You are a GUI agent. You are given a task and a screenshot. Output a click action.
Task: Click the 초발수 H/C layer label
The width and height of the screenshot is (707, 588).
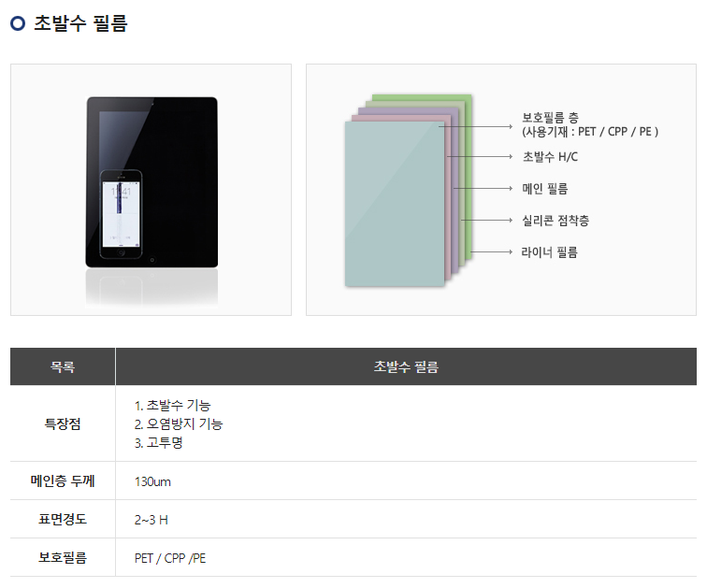pos(550,157)
